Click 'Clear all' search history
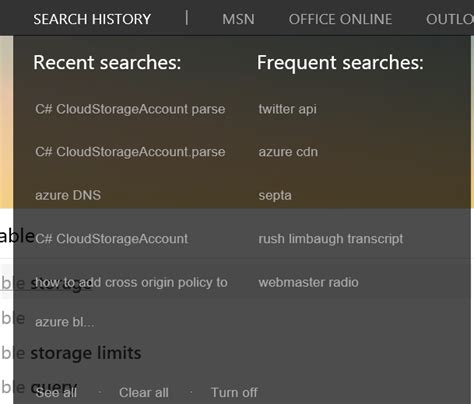The image size is (474, 404). pyautogui.click(x=144, y=392)
